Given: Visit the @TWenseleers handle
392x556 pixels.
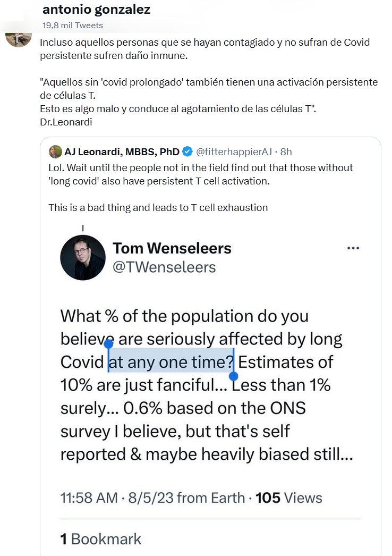Looking at the screenshot, I should pyautogui.click(x=164, y=267).
